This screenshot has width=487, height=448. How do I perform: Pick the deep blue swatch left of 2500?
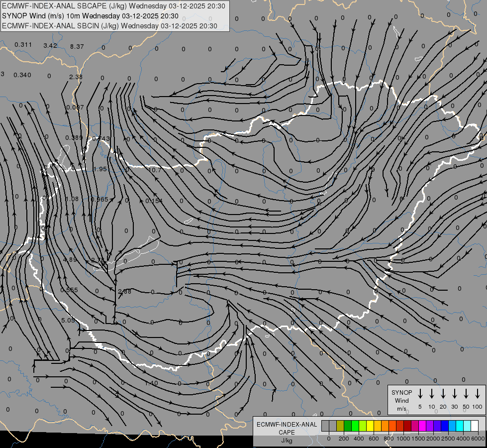(x=445, y=426)
